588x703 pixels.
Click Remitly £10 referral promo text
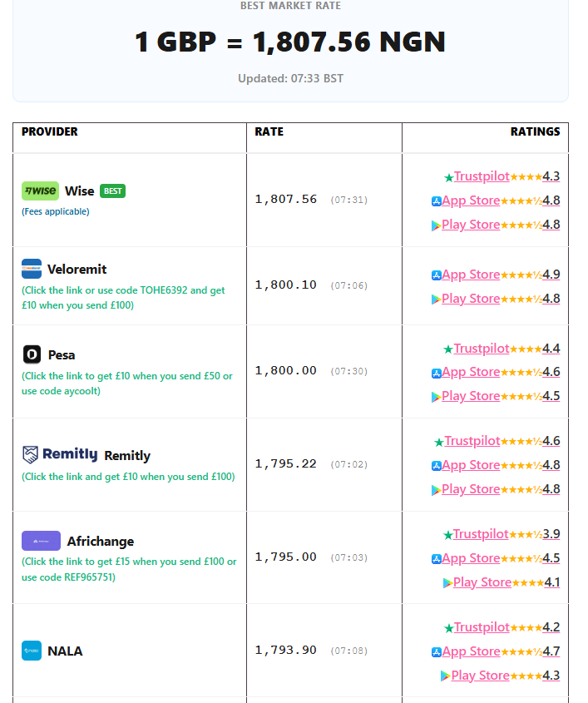click(128, 477)
